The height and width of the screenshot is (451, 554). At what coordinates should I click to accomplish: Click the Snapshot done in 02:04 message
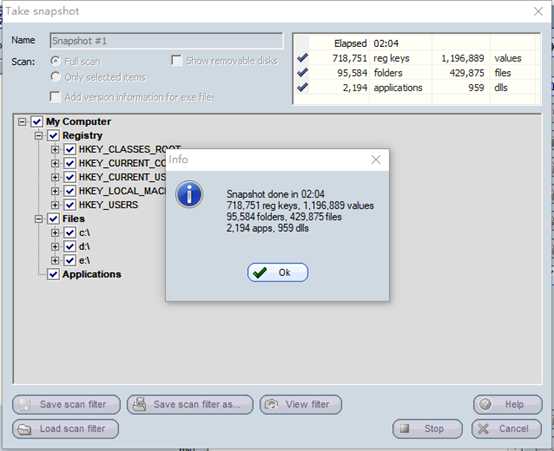275,194
